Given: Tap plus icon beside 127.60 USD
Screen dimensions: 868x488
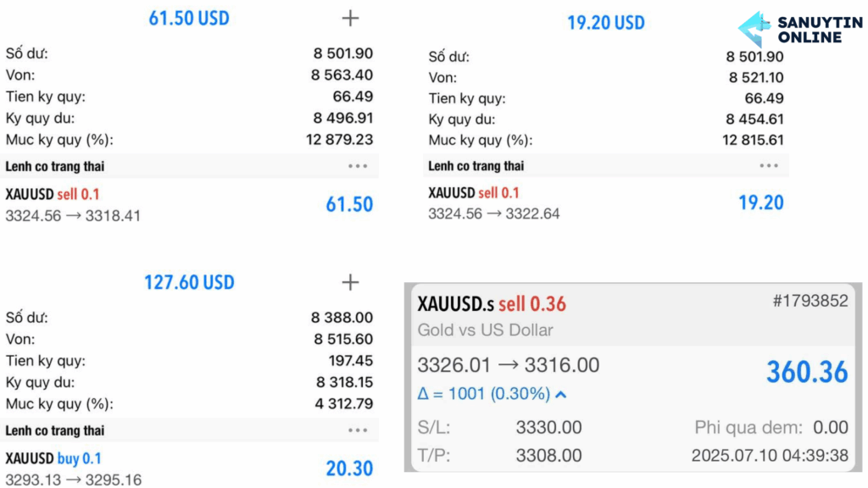Looking at the screenshot, I should click(350, 282).
